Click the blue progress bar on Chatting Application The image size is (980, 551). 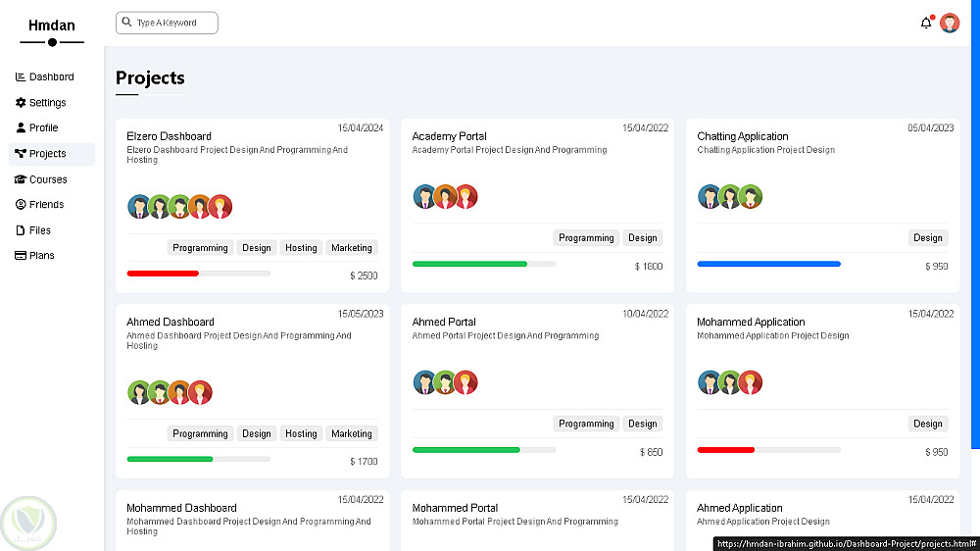[x=768, y=264]
